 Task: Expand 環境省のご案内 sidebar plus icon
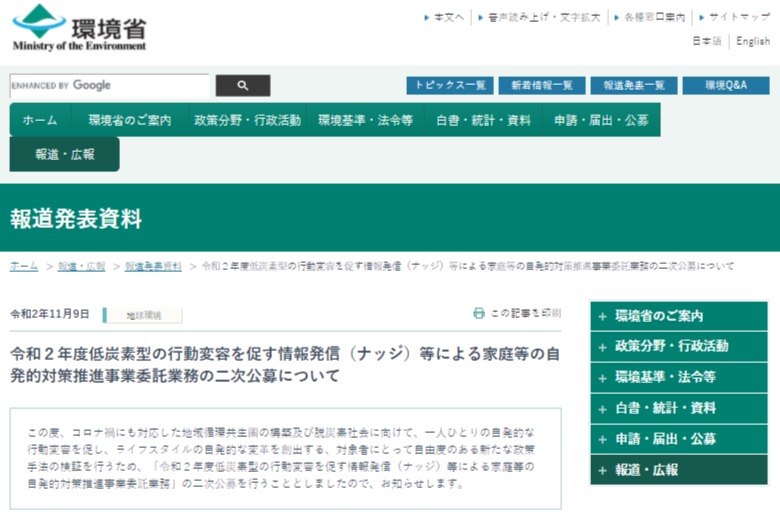pos(602,316)
